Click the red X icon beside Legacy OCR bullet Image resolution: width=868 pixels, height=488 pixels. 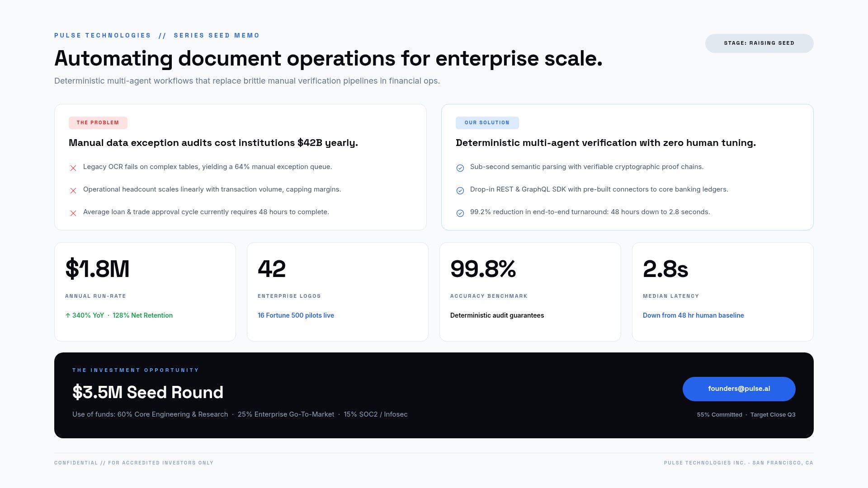click(x=73, y=168)
